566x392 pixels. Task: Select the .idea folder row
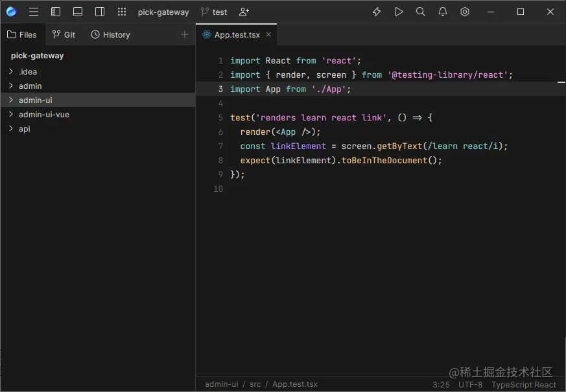[98, 72]
